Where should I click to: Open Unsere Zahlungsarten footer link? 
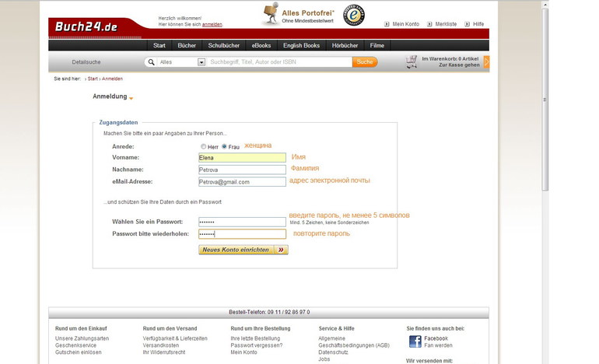[82, 338]
